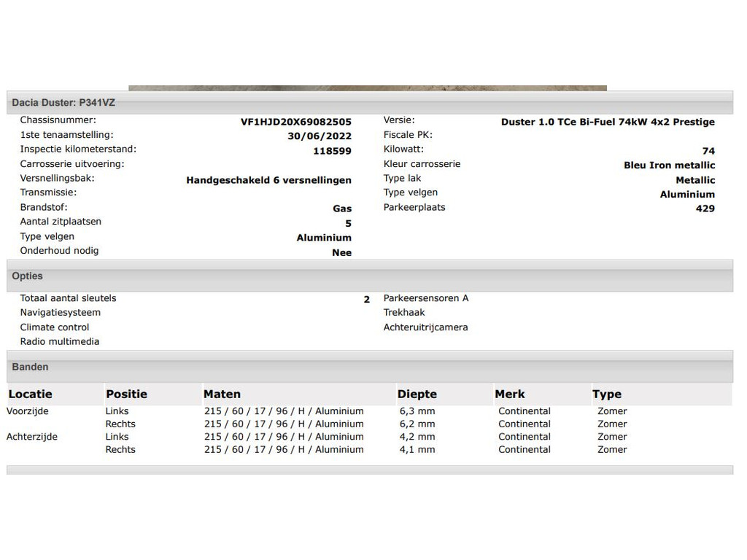
Task: Click Handgeschakeld 6 versnellingen value
Action: click(268, 181)
